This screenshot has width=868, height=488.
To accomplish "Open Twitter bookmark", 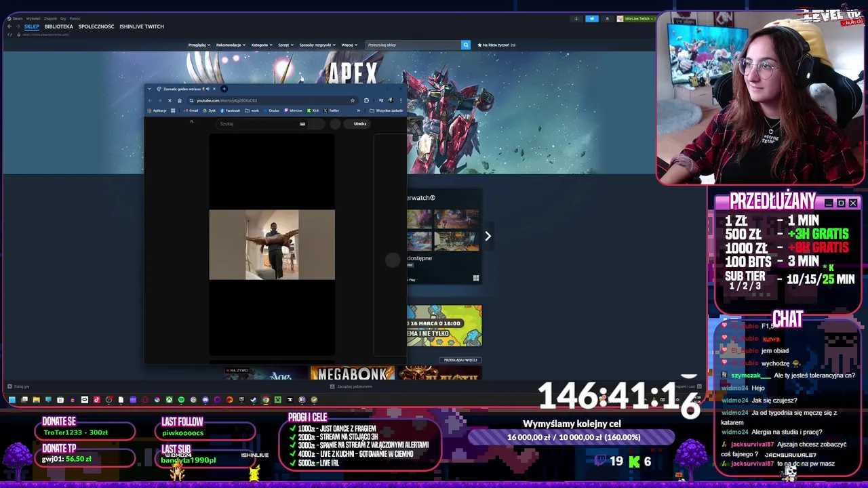I will [331, 110].
